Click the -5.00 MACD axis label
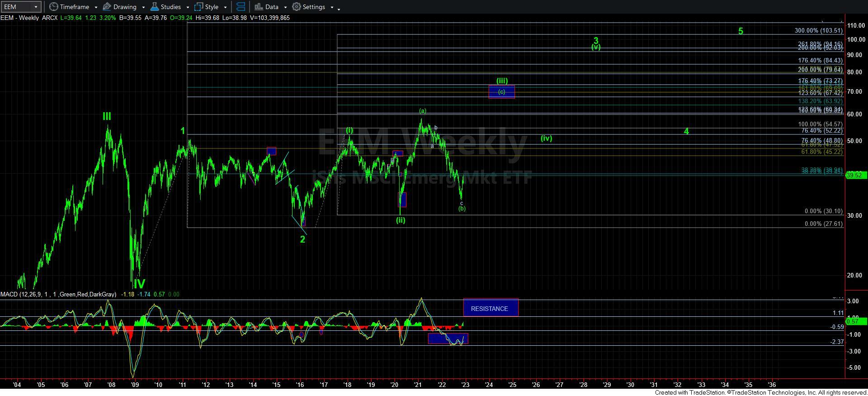 point(854,368)
